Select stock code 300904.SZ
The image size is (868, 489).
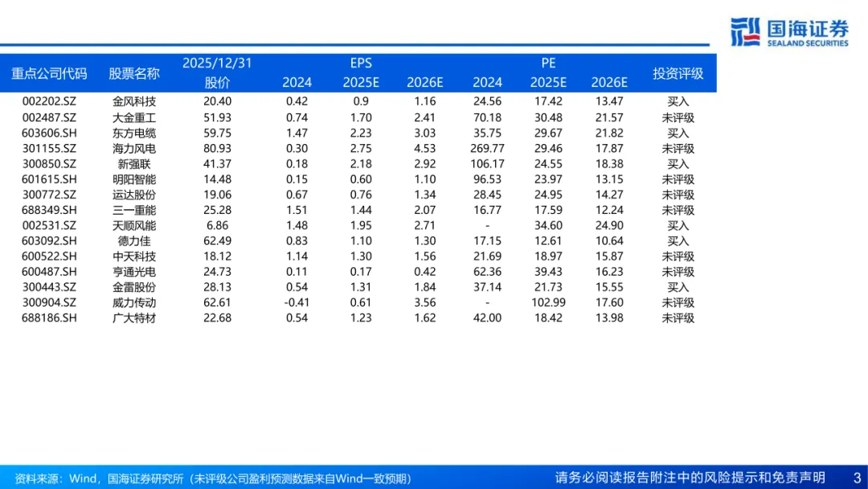[49, 303]
